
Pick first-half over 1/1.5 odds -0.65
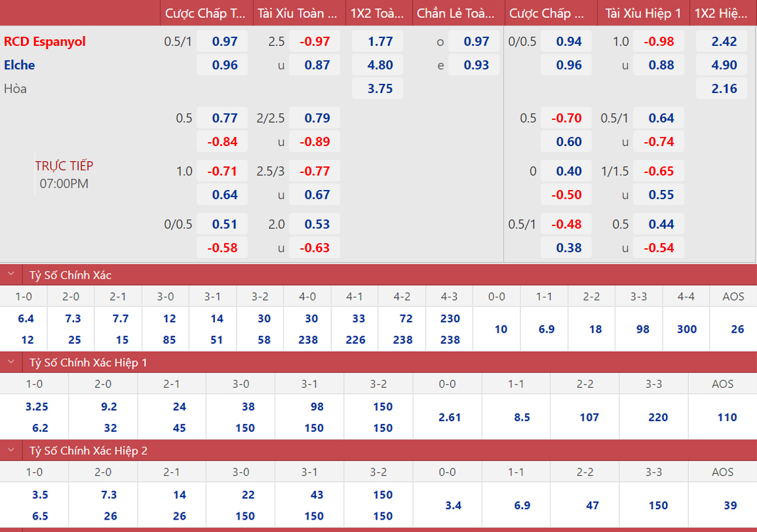(x=659, y=172)
